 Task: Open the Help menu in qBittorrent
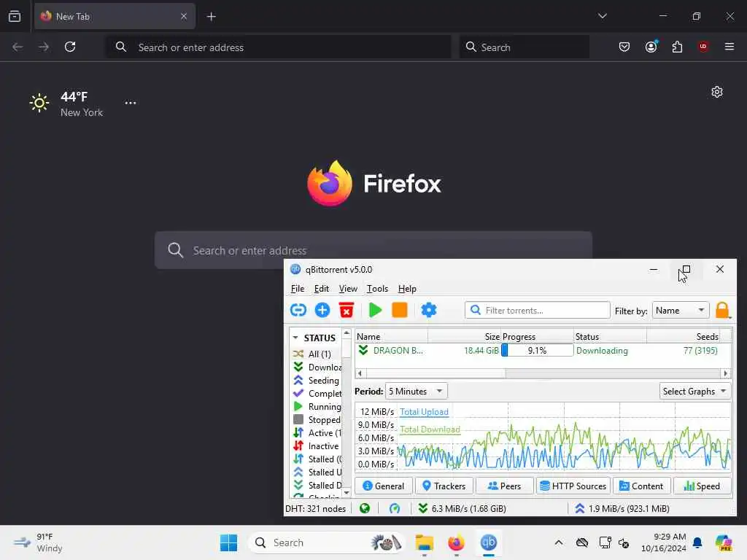pyautogui.click(x=407, y=289)
